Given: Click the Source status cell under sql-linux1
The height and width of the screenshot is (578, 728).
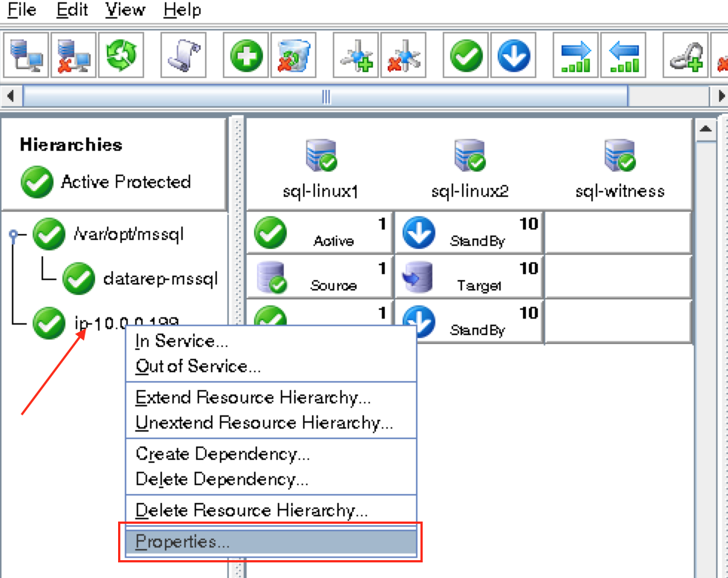Looking at the screenshot, I should [x=319, y=276].
